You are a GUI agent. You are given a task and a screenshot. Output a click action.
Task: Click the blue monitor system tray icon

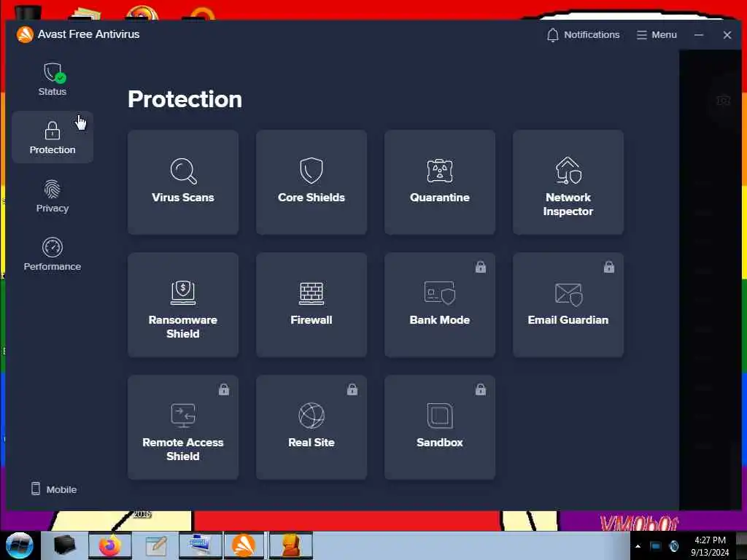click(x=656, y=546)
